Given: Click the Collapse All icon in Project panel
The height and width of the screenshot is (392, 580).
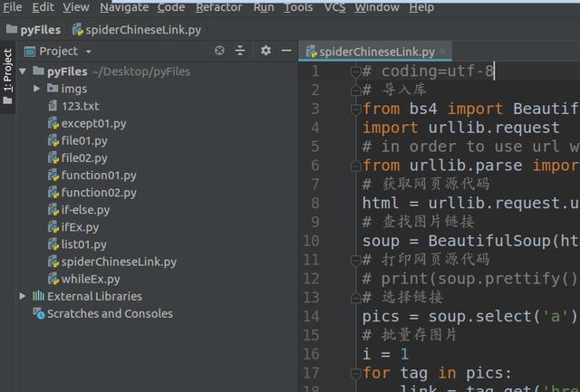Looking at the screenshot, I should (240, 51).
